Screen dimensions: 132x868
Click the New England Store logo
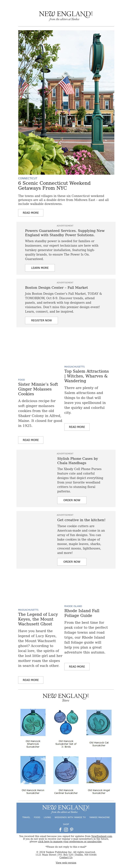66,697
